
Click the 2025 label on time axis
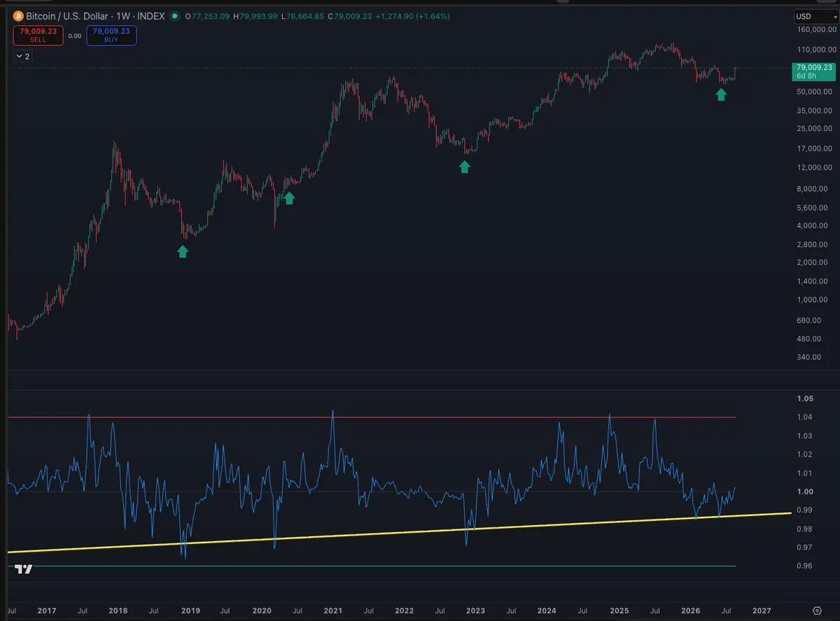[619, 610]
